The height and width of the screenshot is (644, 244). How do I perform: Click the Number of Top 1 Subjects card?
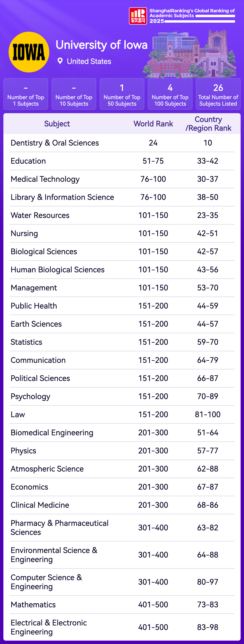[26, 94]
